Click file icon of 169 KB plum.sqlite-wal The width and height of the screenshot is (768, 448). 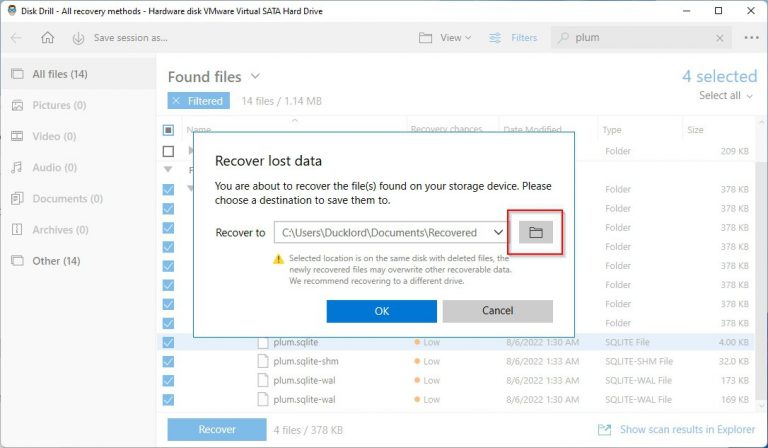pos(263,400)
